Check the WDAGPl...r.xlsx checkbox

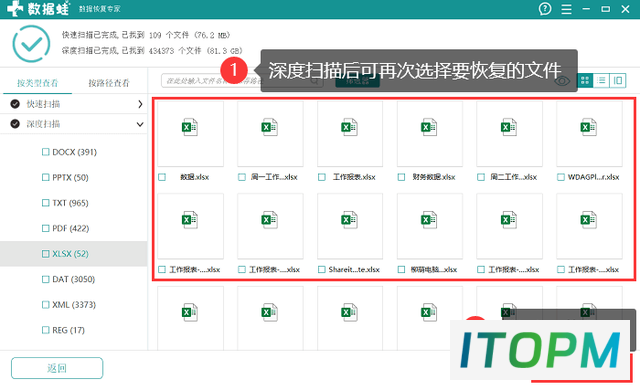[561, 177]
